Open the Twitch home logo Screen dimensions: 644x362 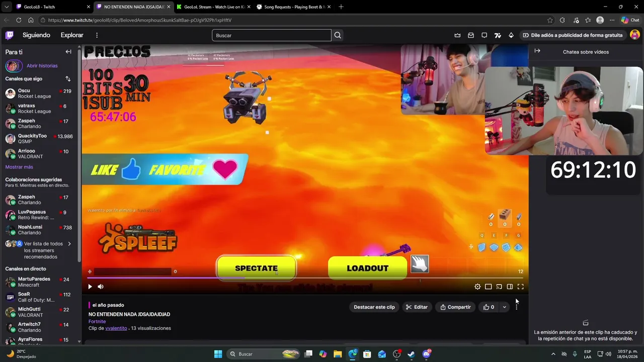[10, 35]
